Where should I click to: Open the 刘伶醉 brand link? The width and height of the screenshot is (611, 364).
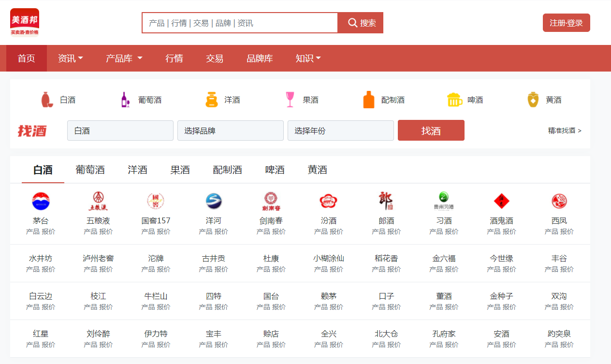(x=98, y=334)
